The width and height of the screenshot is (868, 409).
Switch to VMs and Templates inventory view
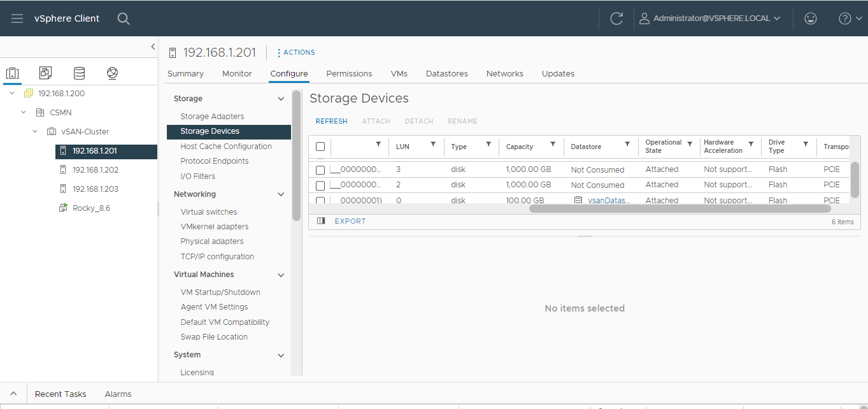(46, 73)
